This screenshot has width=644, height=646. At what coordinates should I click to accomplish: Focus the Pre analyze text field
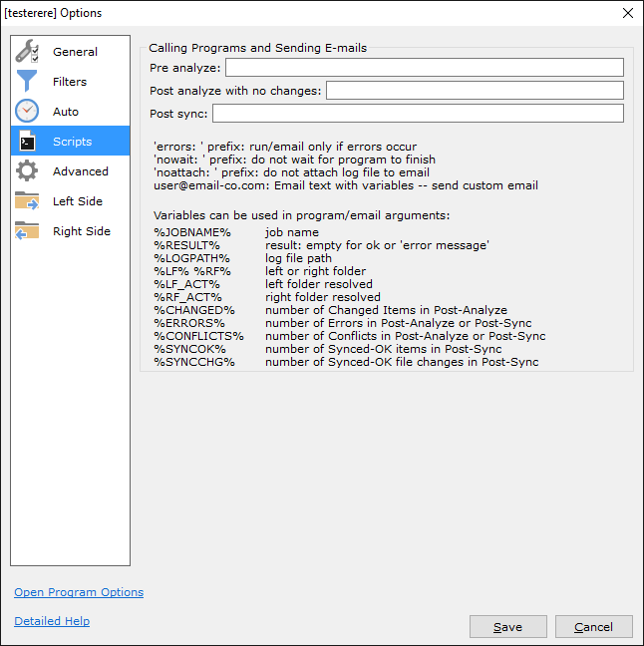[x=424, y=68]
